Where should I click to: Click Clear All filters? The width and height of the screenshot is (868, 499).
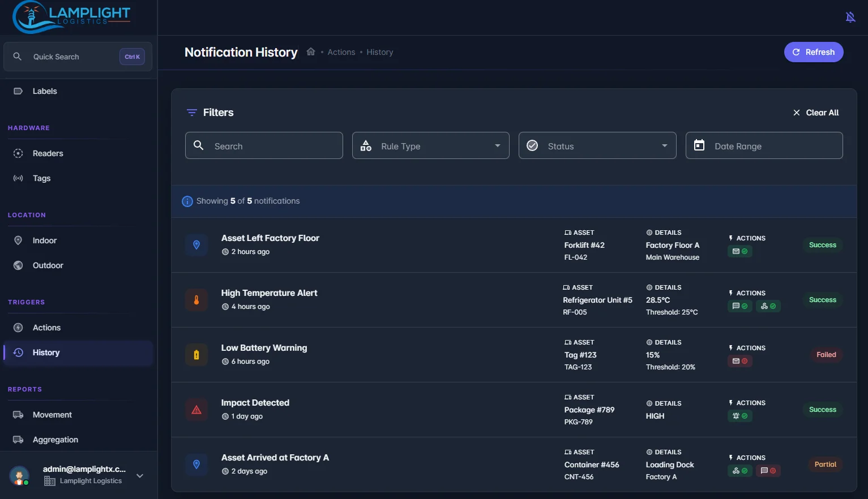(x=816, y=113)
